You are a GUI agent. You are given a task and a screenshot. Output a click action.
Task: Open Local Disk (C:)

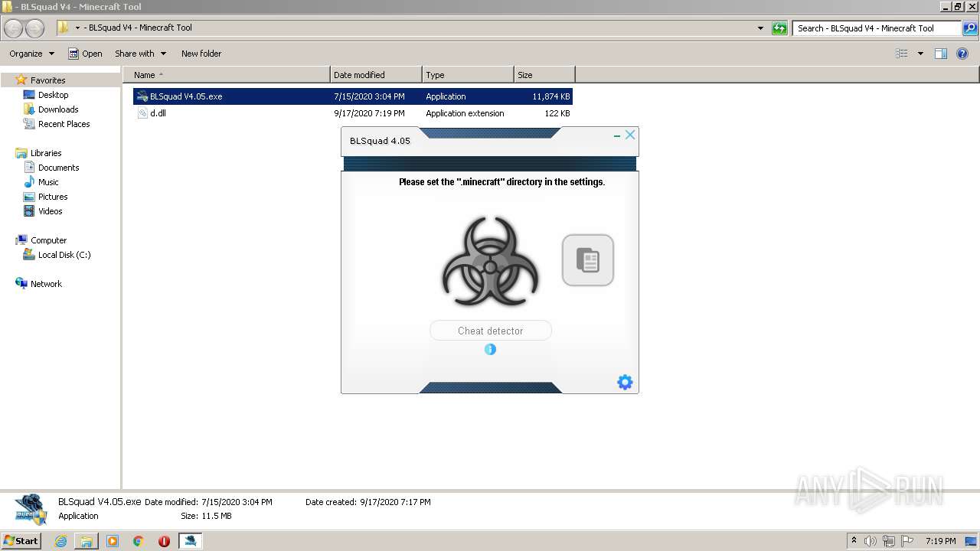(x=64, y=255)
